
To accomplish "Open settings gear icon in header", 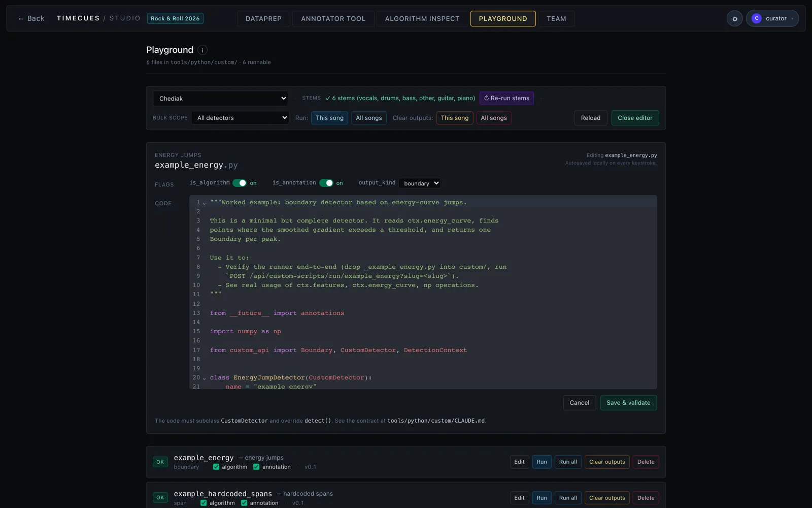I will tap(734, 19).
